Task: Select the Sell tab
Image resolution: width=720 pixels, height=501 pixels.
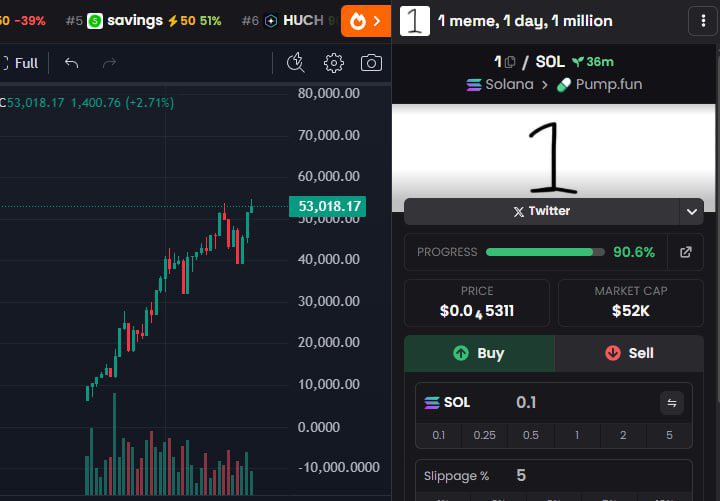Action: (629, 353)
